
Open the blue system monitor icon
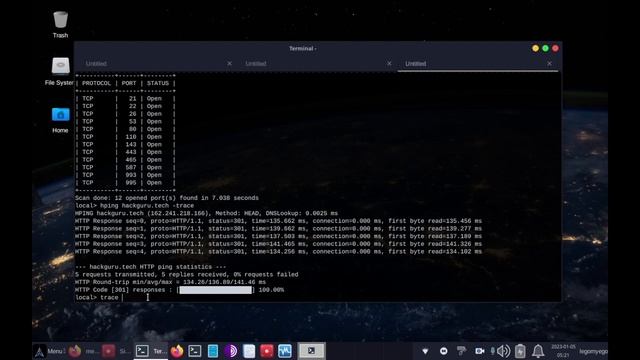click(x=285, y=351)
